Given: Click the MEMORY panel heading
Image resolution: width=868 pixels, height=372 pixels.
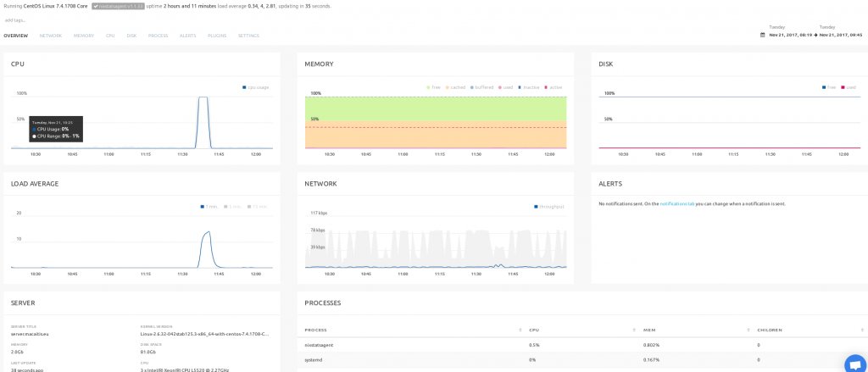Looking at the screenshot, I should point(319,64).
